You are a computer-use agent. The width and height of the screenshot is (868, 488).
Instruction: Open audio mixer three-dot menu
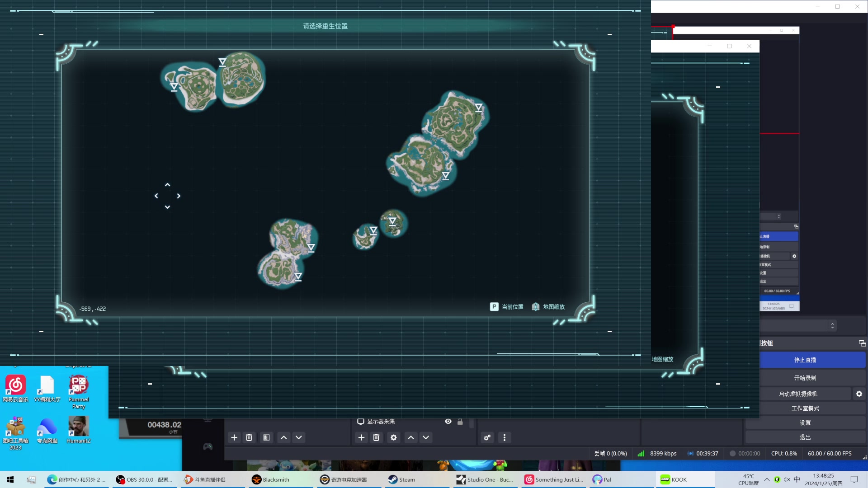pos(505,437)
